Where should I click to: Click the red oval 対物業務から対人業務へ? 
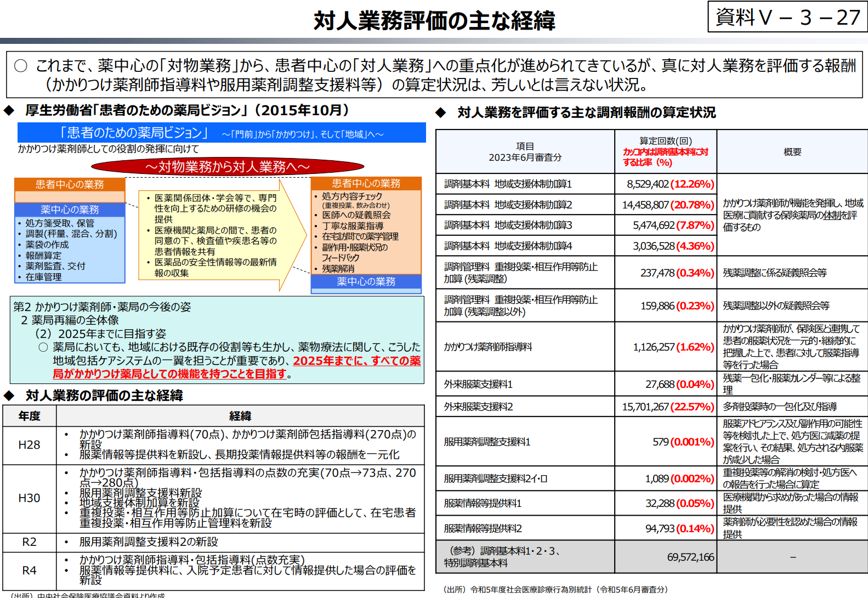point(228,166)
